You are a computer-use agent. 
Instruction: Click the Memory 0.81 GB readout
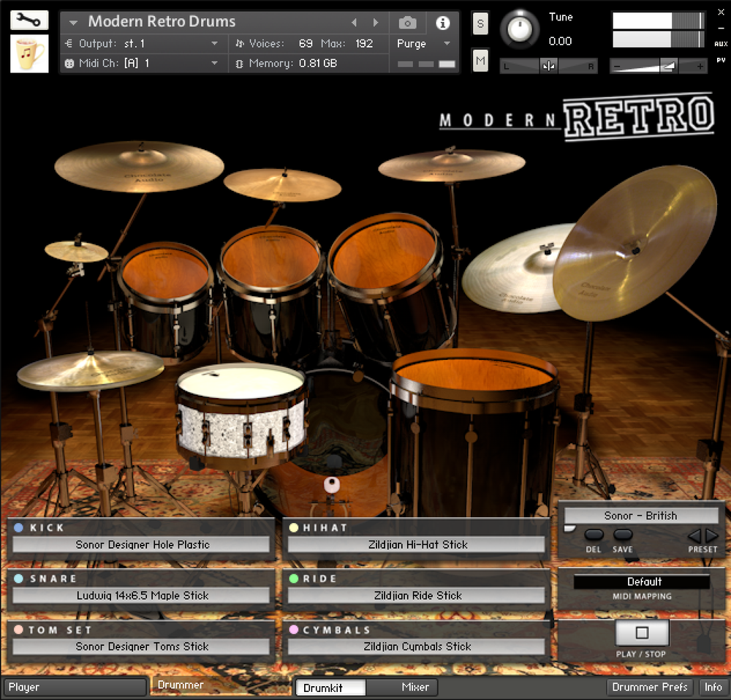click(x=293, y=63)
